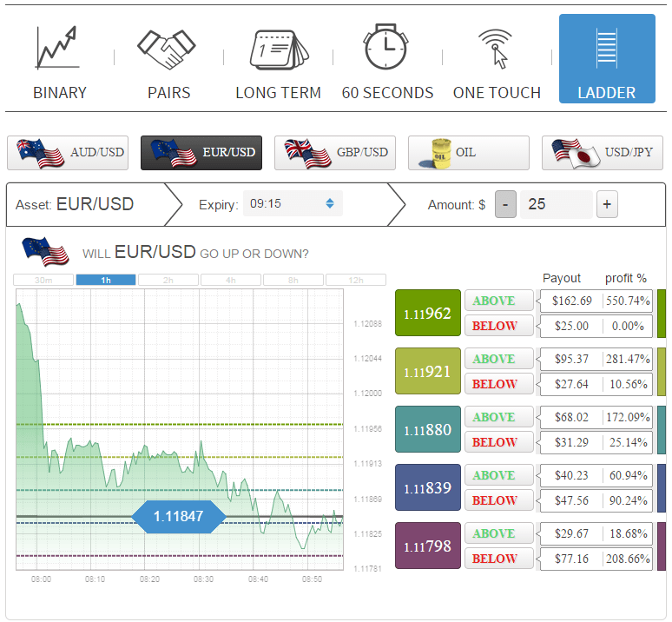Choose the 60 Seconds stopwatch icon

(x=385, y=47)
